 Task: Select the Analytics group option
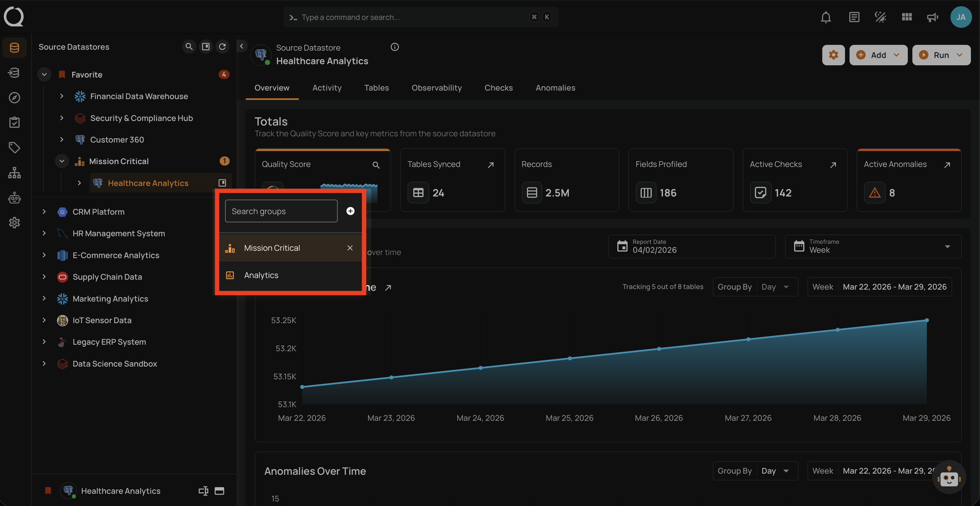261,275
